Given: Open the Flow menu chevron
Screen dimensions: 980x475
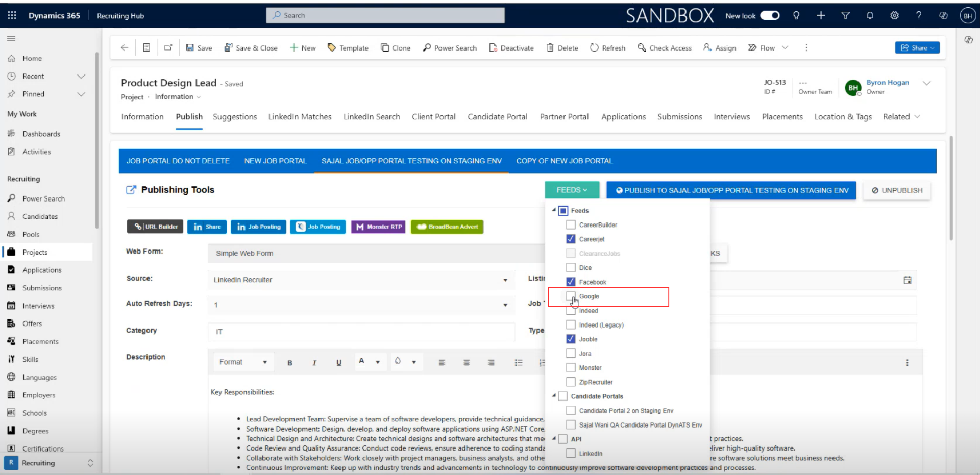Looking at the screenshot, I should coord(785,47).
